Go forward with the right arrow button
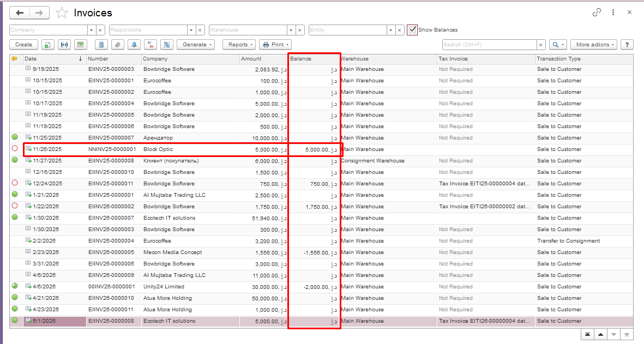 click(x=39, y=13)
